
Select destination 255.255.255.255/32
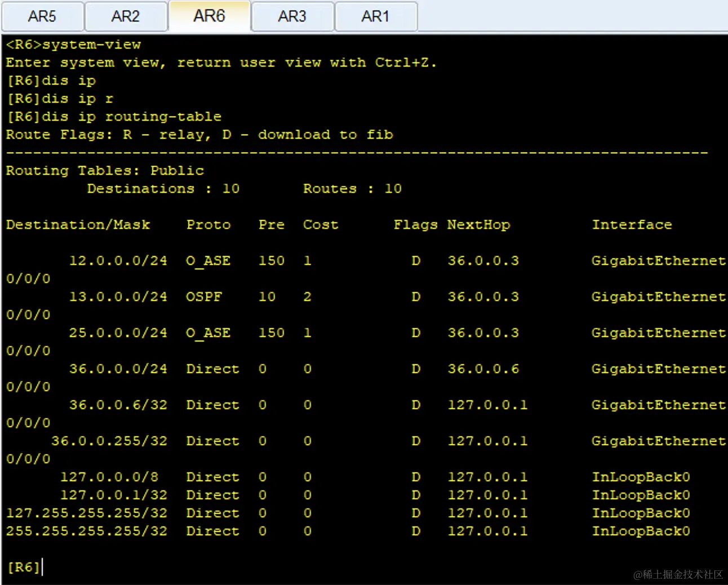[x=87, y=531]
